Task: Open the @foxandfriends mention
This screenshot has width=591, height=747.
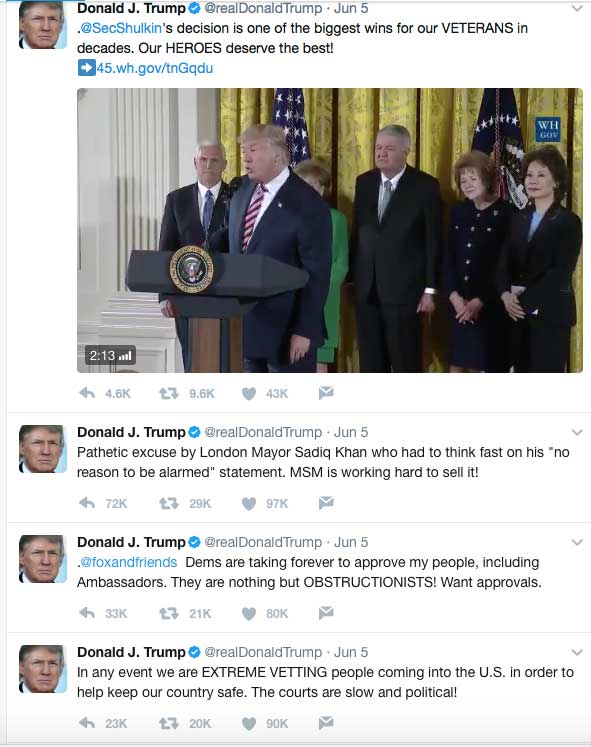Action: (x=128, y=562)
